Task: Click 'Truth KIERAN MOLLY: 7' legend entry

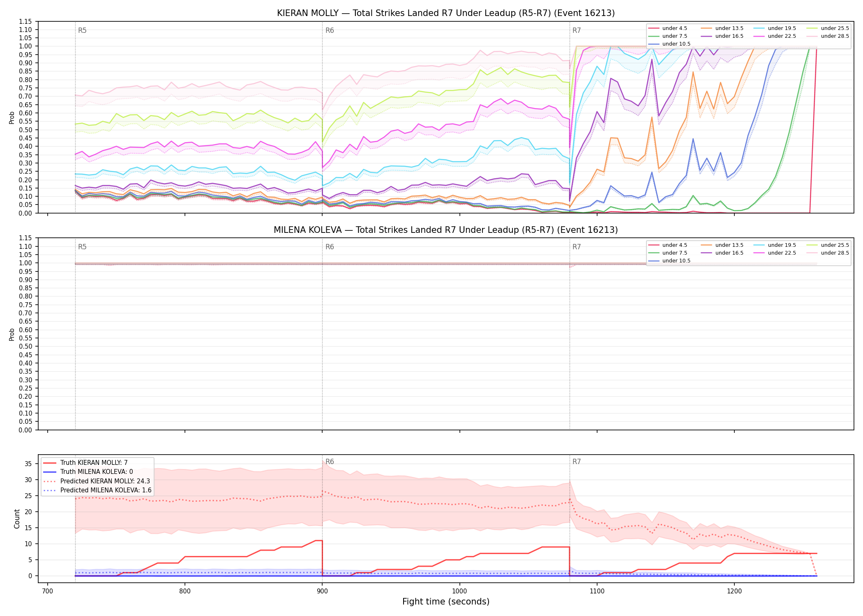Action: [85, 463]
